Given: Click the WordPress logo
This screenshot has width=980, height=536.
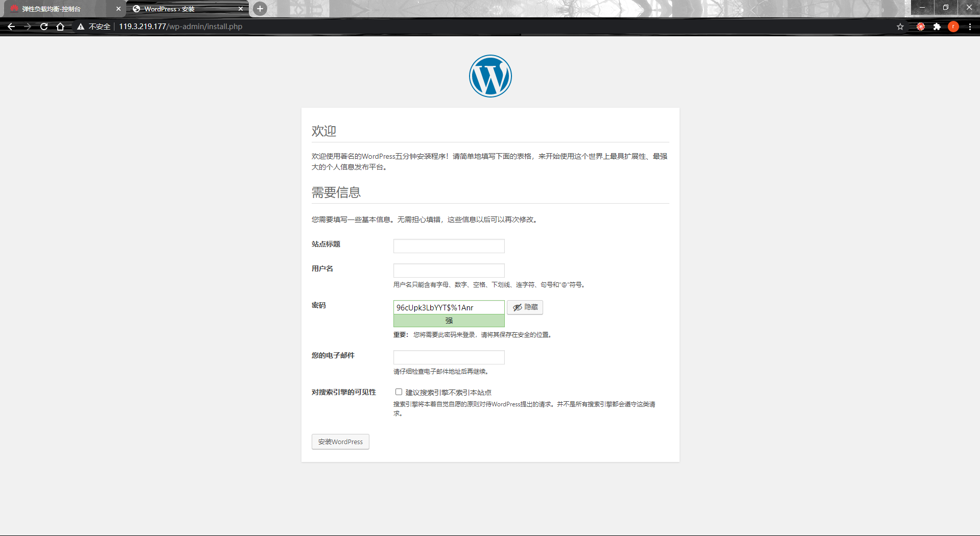Looking at the screenshot, I should click(x=491, y=76).
